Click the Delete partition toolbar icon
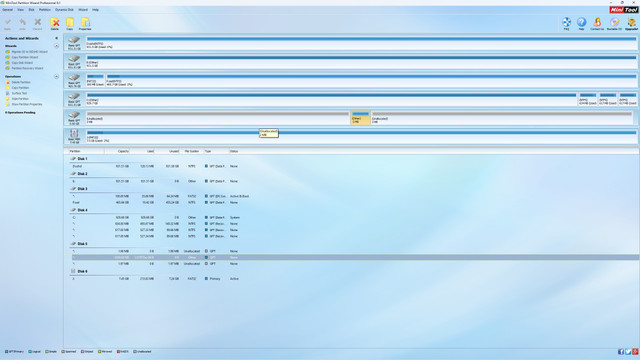 point(55,24)
